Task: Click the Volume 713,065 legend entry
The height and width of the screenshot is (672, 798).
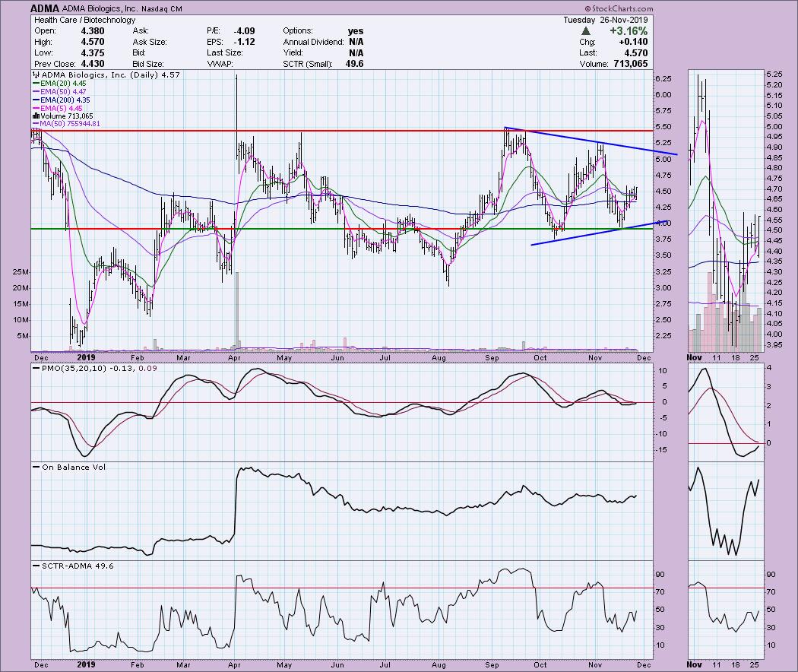Action: coord(62,116)
